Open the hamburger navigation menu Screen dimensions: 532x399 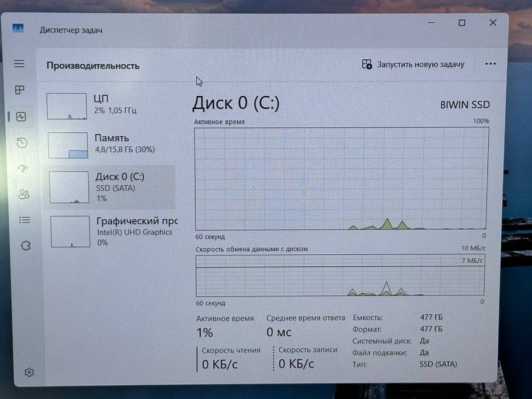pyautogui.click(x=19, y=64)
